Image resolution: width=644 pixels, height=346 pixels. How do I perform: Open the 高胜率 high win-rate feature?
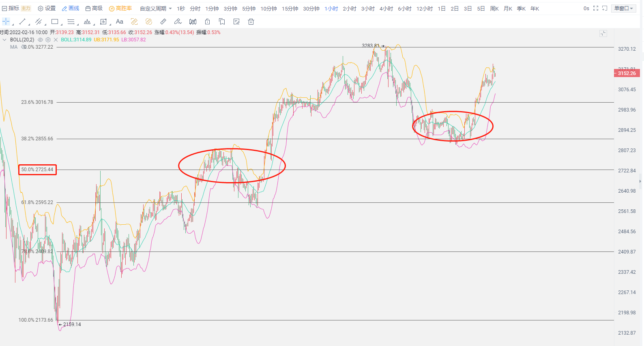click(120, 8)
